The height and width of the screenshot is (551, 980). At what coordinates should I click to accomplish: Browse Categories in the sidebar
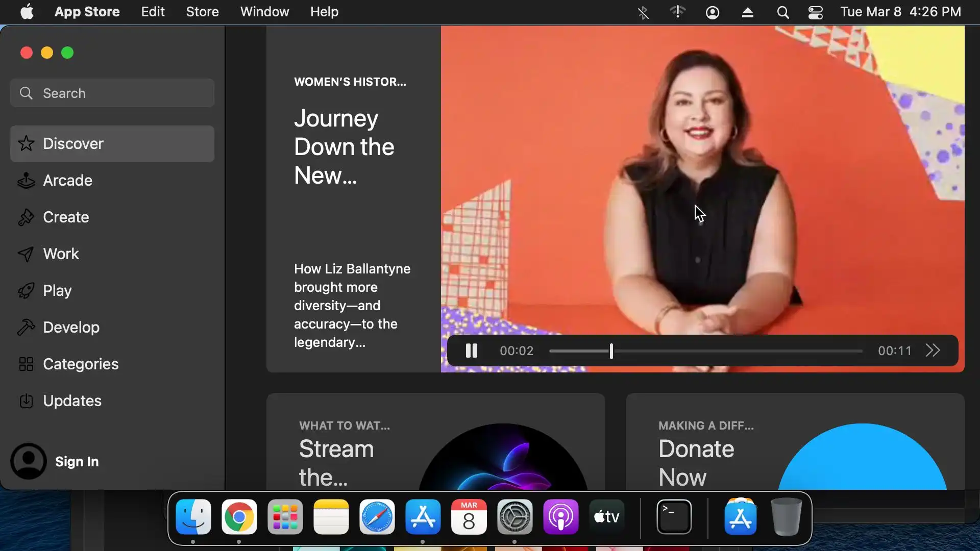(80, 364)
